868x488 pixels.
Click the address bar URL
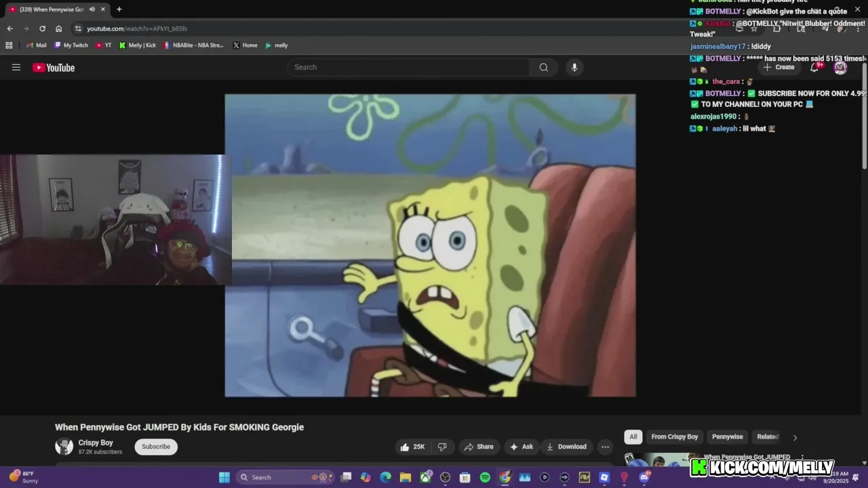click(x=137, y=28)
